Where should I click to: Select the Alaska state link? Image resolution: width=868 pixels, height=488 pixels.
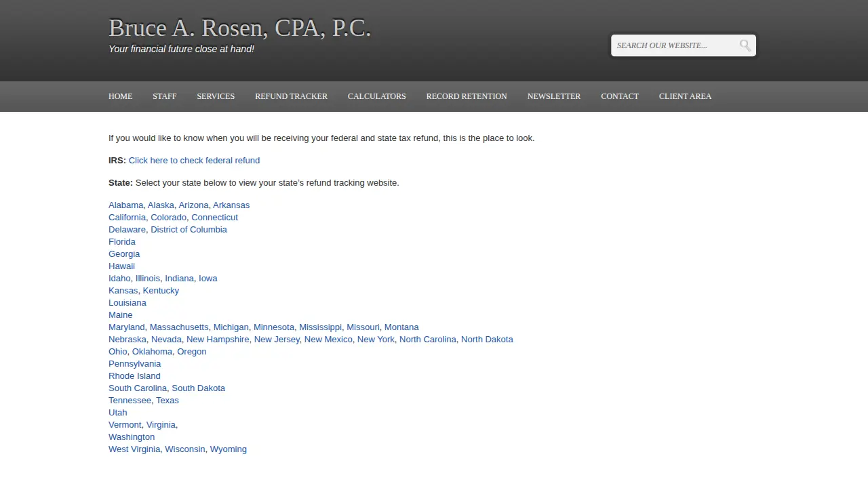(x=161, y=205)
